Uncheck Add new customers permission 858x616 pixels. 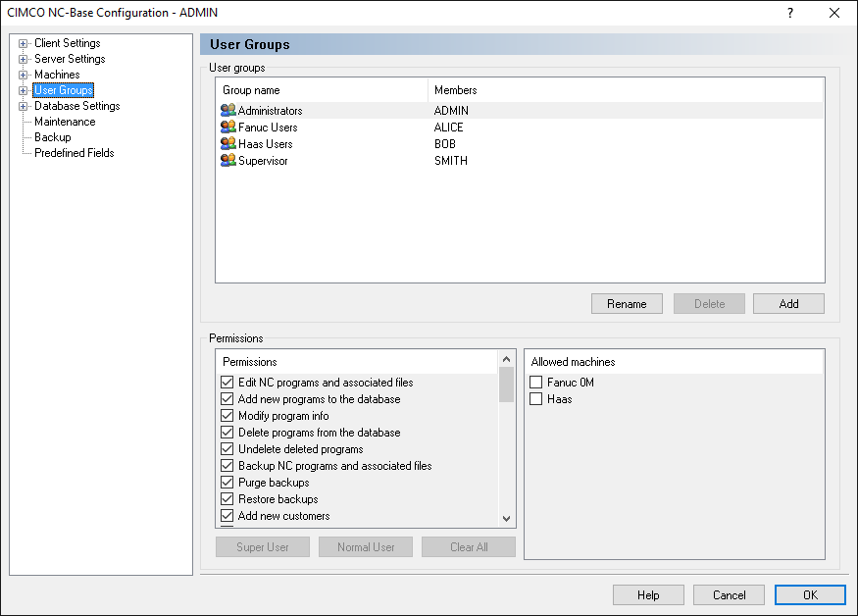(x=227, y=516)
